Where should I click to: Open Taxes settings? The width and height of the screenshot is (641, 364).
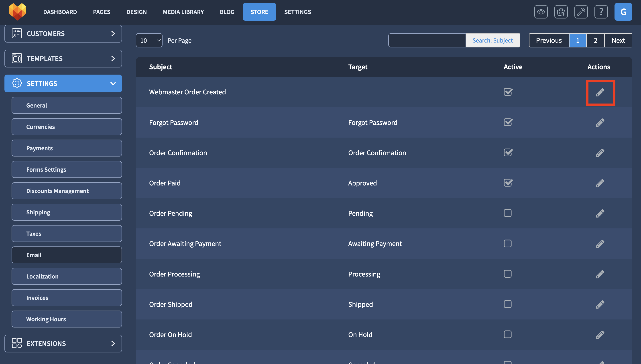tap(67, 234)
